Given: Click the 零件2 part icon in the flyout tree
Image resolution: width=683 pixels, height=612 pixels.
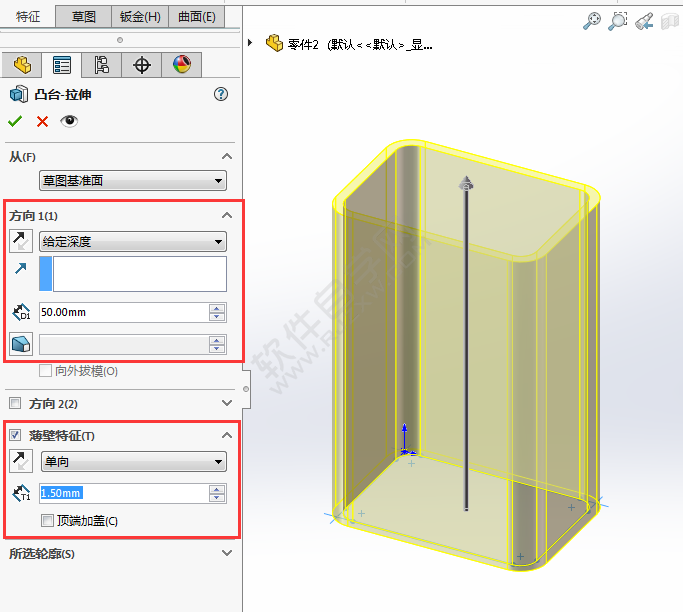Looking at the screenshot, I should click(274, 43).
